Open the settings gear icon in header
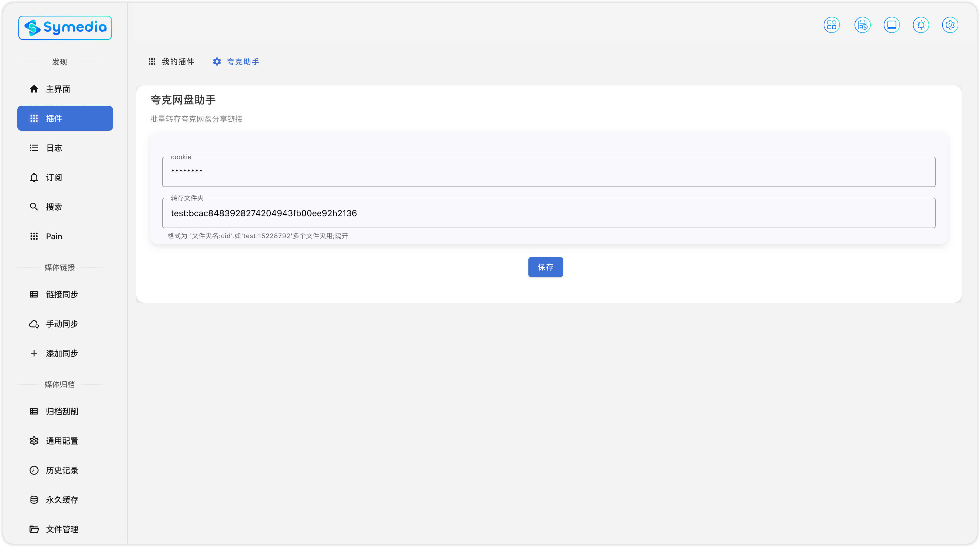This screenshot has width=980, height=547. click(950, 25)
